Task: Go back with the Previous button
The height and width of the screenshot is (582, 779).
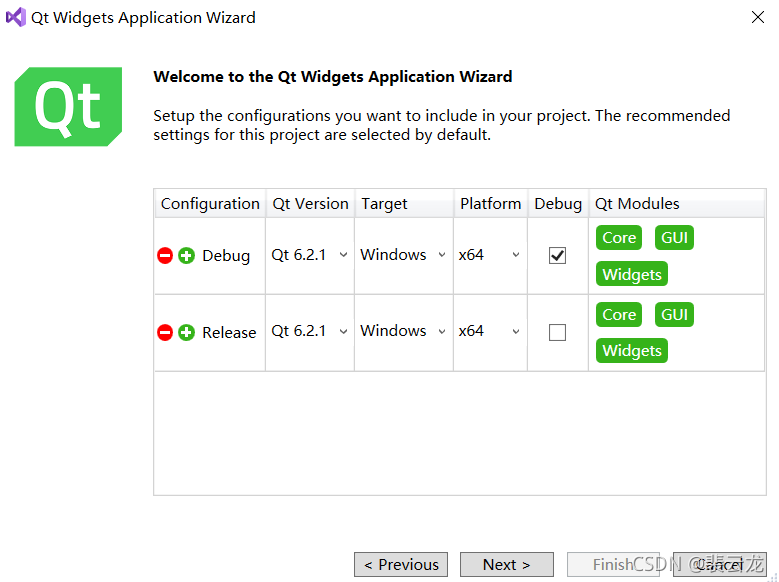Action: (x=401, y=565)
